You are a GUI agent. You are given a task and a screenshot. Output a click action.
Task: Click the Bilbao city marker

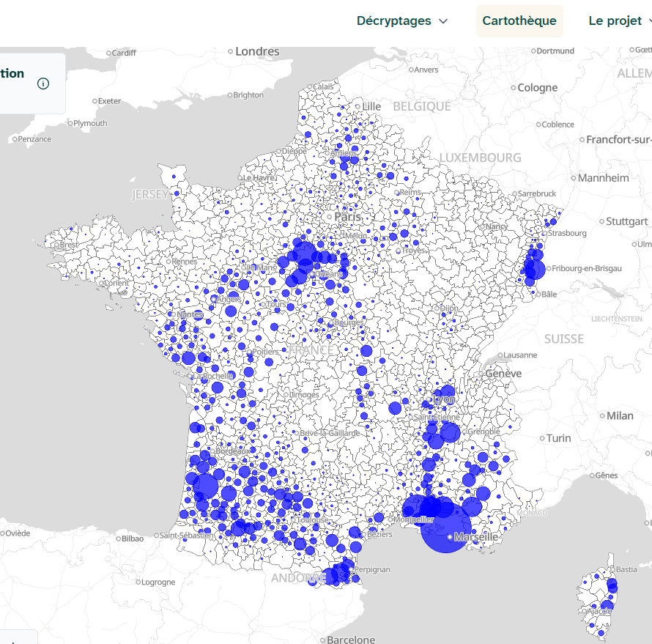pyautogui.click(x=117, y=538)
